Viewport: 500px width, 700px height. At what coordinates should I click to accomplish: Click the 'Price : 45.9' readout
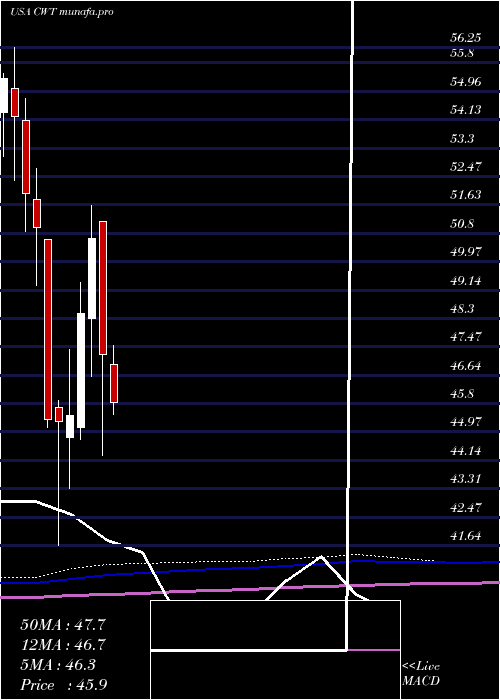point(63,684)
